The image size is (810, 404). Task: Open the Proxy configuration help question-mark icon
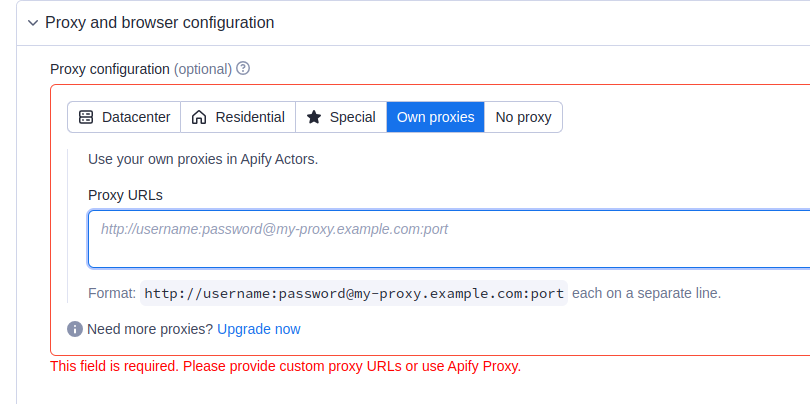click(243, 69)
